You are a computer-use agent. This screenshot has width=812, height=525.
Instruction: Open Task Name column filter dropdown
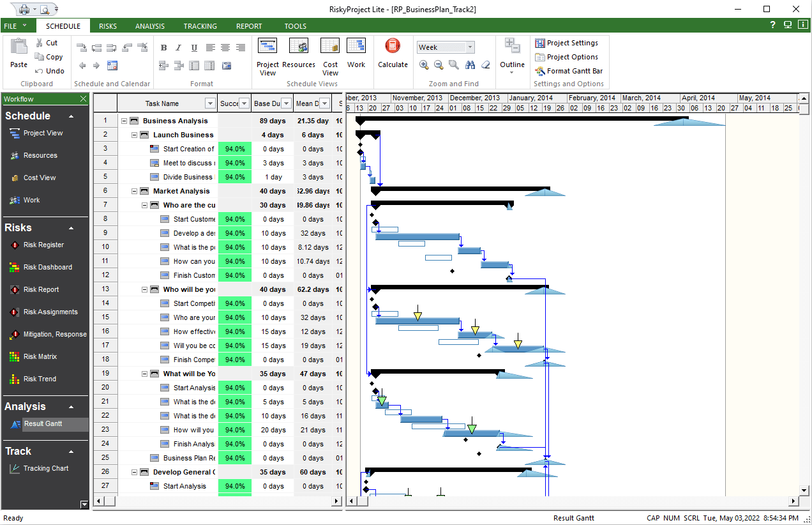pos(210,103)
